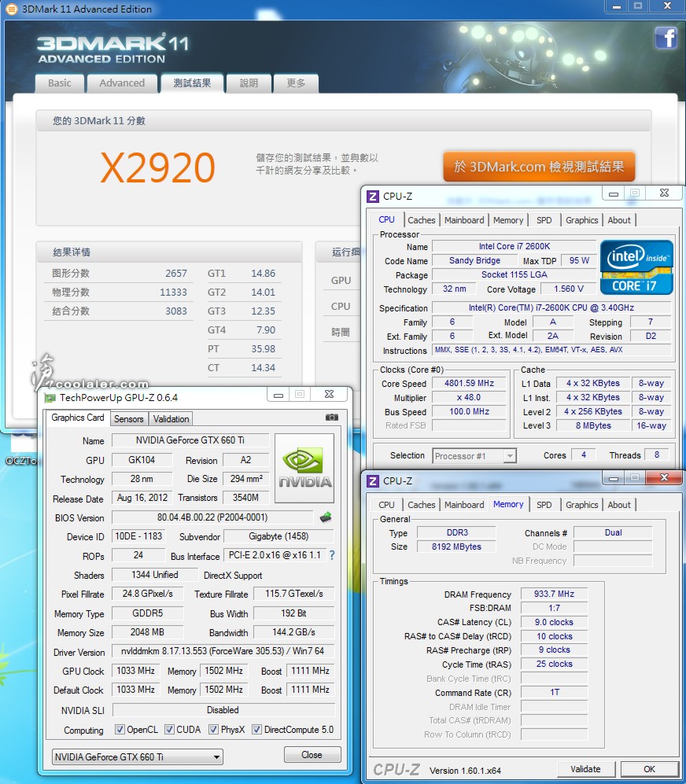Open Mainboard tab in bottom CPU-Z window

click(464, 505)
